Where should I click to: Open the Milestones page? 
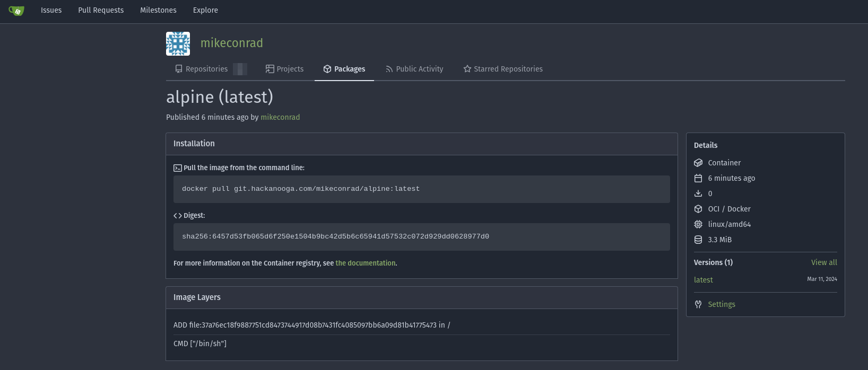pyautogui.click(x=158, y=10)
